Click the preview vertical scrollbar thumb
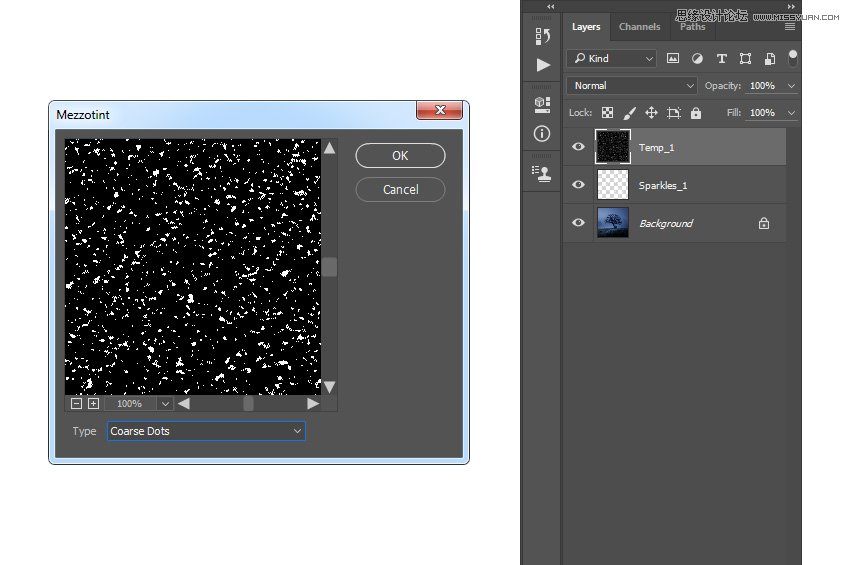Viewport: 850px width, 565px height. (329, 267)
